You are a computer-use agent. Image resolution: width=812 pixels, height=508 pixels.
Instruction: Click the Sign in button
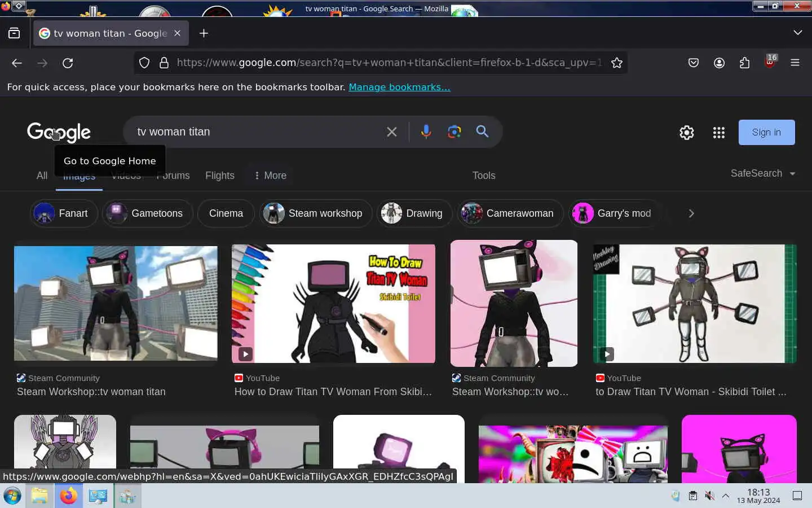(766, 132)
